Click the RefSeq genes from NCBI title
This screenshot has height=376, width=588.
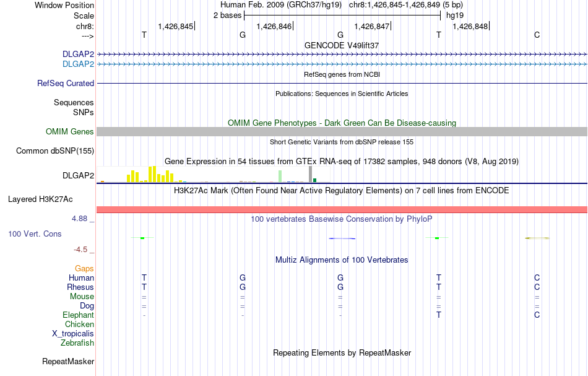click(342, 75)
